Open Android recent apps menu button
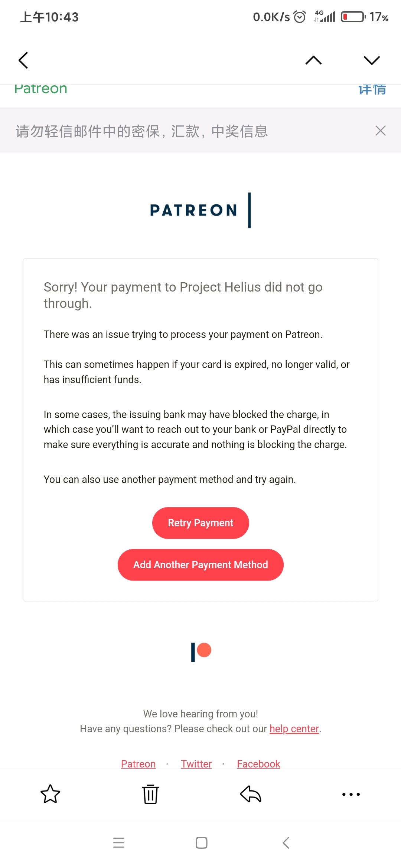 tap(119, 843)
